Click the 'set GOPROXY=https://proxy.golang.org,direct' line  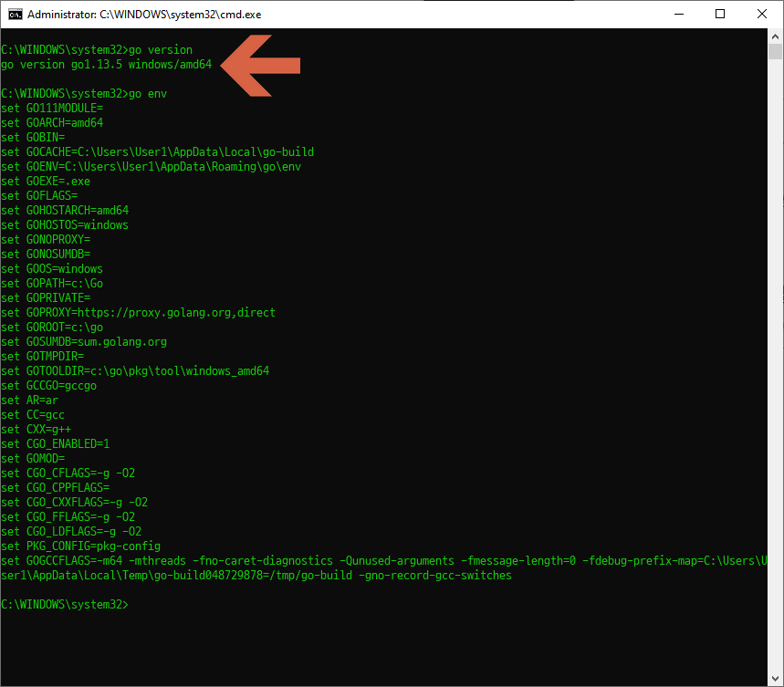click(138, 313)
